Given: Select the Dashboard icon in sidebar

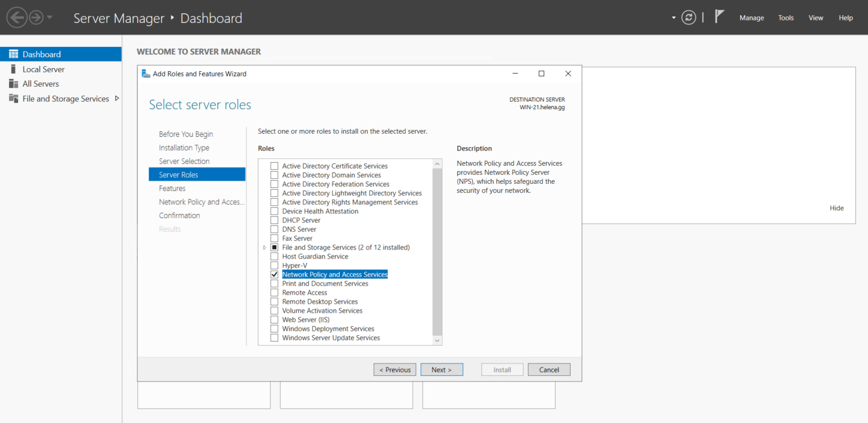Looking at the screenshot, I should (13, 54).
